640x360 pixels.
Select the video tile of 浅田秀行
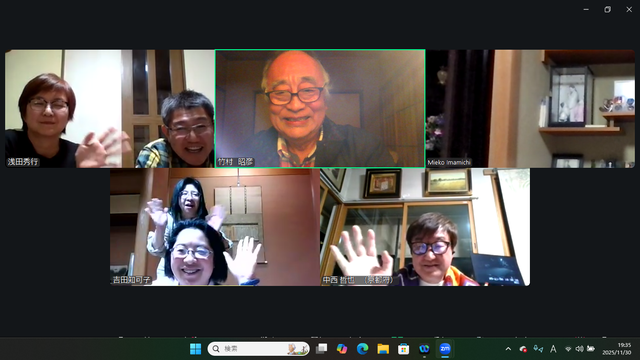(110, 109)
